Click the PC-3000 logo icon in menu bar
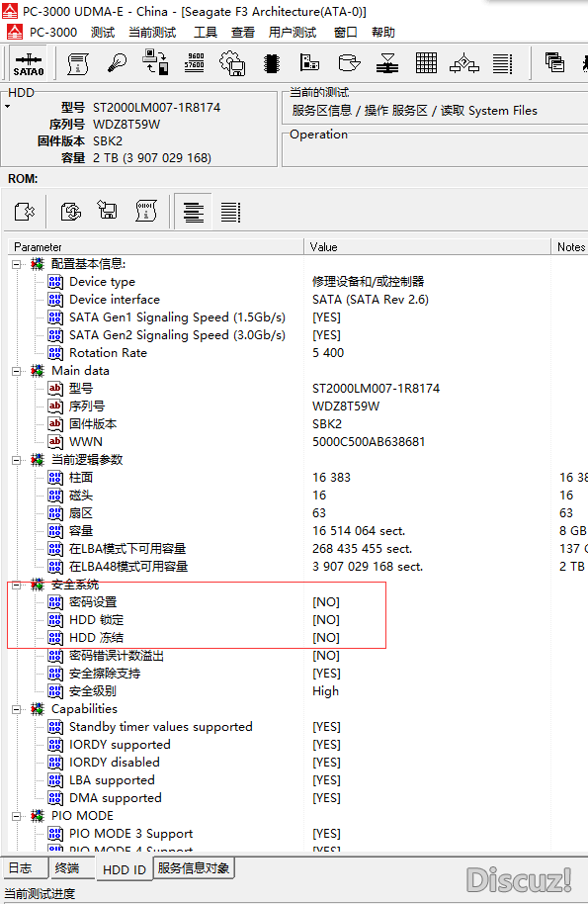Viewport: 588px width, 904px height. pos(14,32)
